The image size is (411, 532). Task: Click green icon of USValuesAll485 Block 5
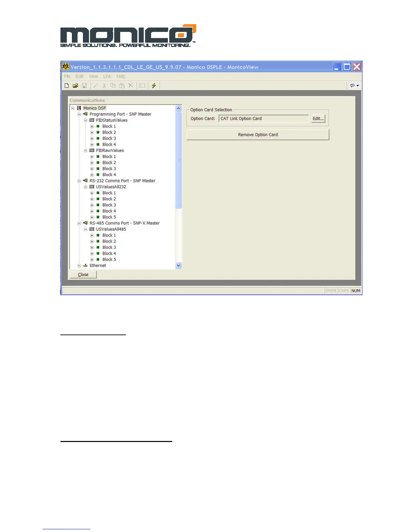tap(98, 259)
